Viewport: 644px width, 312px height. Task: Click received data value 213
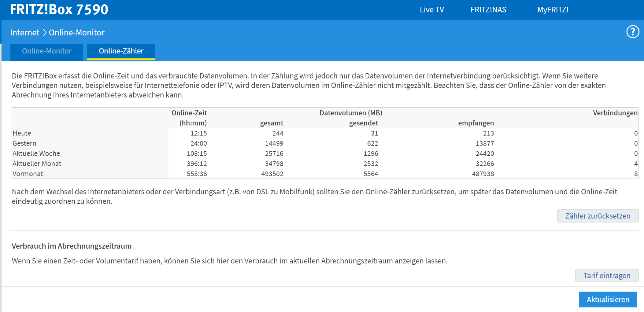point(488,133)
